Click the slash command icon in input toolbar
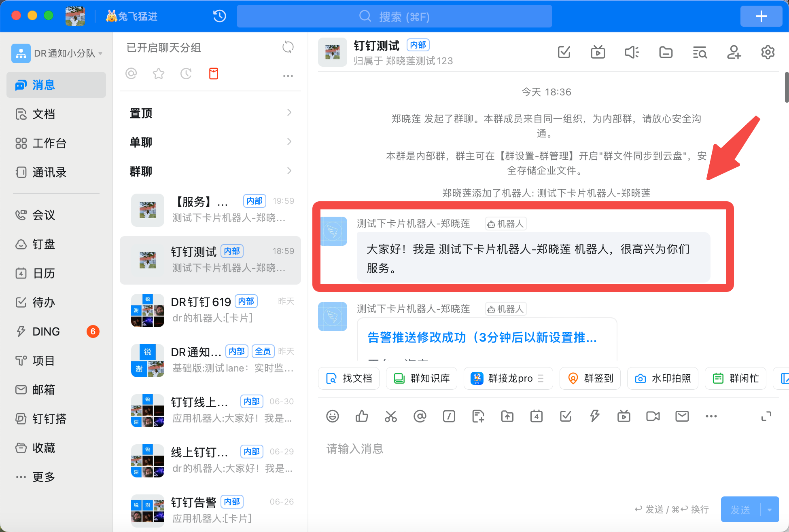This screenshot has height=532, width=789. click(449, 416)
